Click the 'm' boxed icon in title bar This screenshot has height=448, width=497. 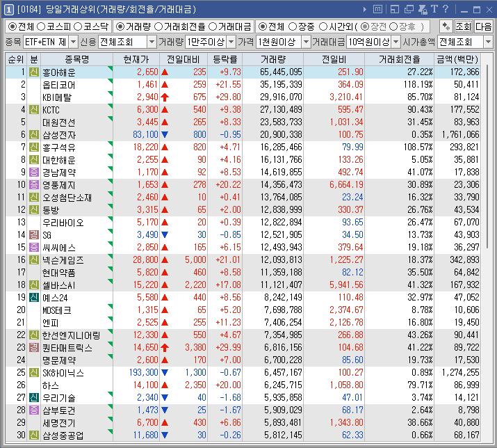[x=377, y=9]
